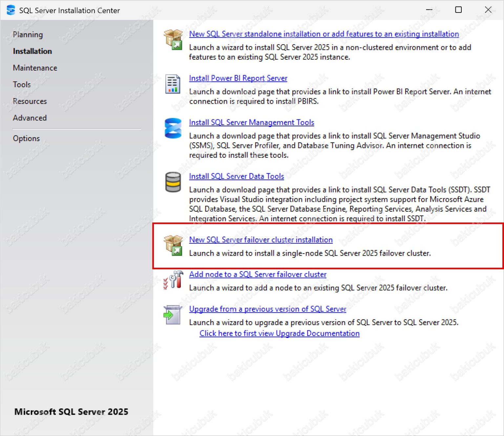Click Install Power BI Report Server link
This screenshot has width=504, height=436.
point(238,78)
